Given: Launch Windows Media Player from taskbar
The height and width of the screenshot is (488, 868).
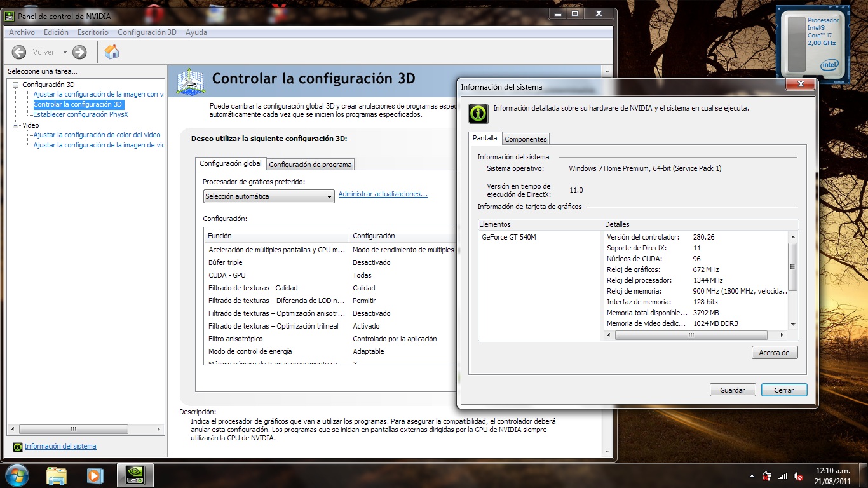Looking at the screenshot, I should (x=95, y=475).
